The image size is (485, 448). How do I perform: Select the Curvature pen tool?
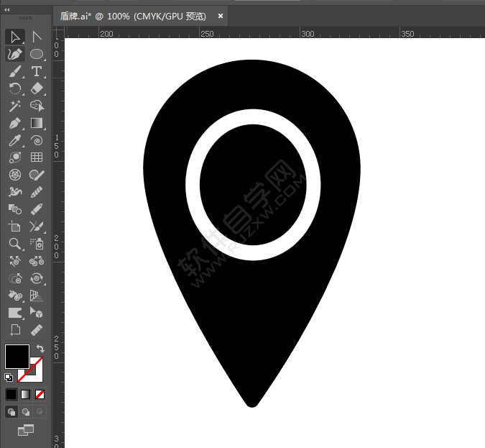tap(14, 54)
